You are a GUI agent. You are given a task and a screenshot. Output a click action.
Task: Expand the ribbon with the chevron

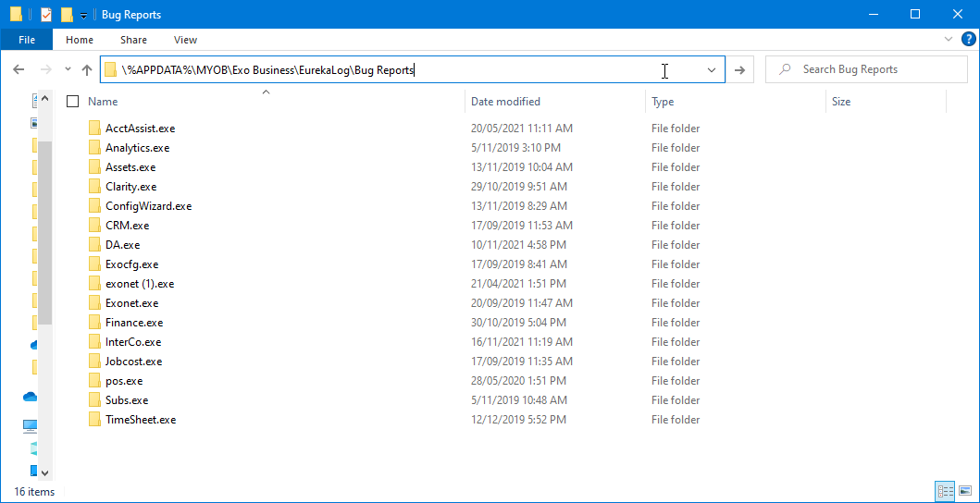tap(949, 40)
